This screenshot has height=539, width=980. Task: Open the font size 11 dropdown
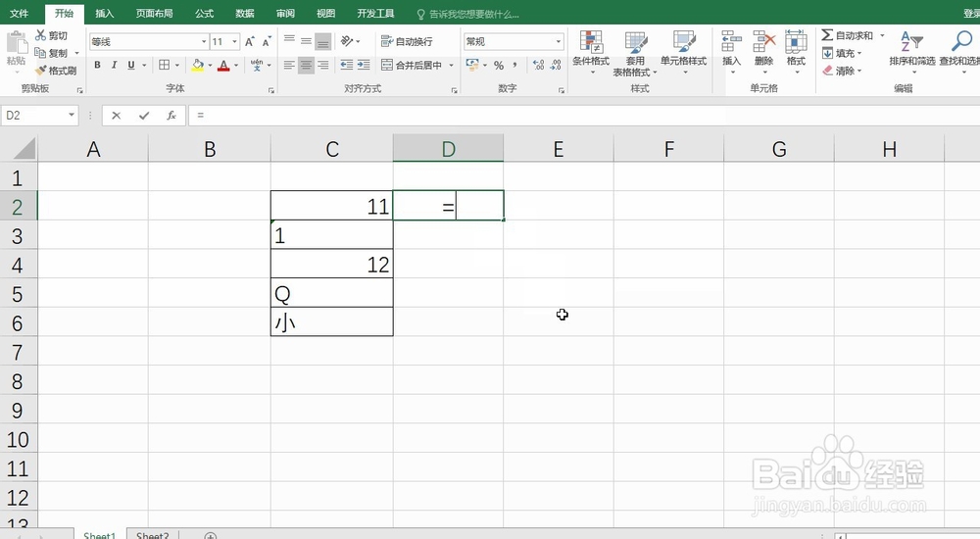(234, 42)
